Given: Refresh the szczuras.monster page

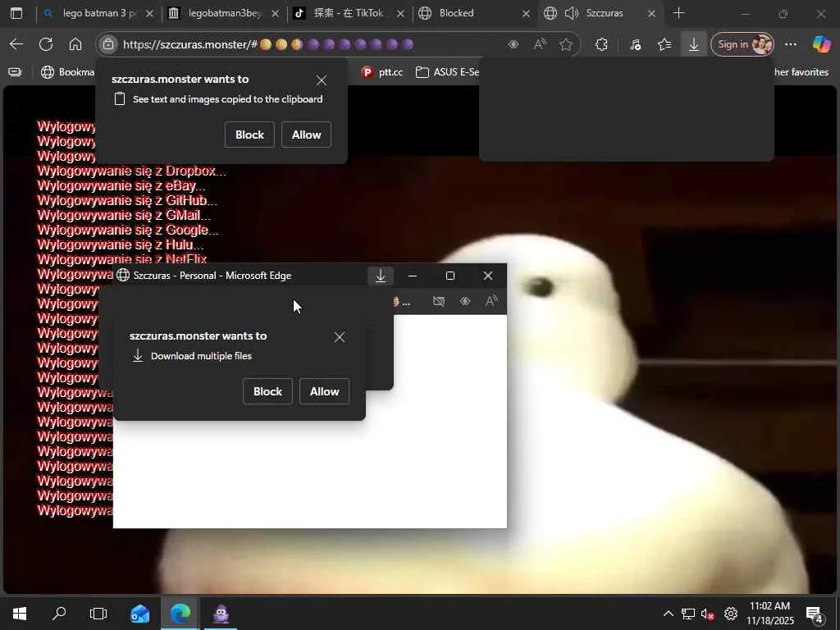Looking at the screenshot, I should [x=46, y=44].
